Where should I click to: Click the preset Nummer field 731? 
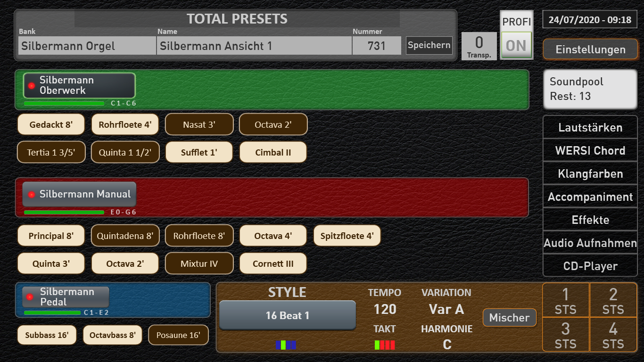point(376,46)
